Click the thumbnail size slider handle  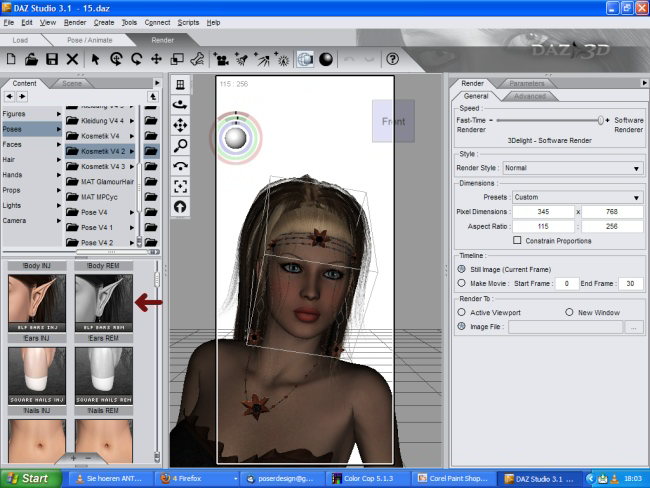coord(157,279)
